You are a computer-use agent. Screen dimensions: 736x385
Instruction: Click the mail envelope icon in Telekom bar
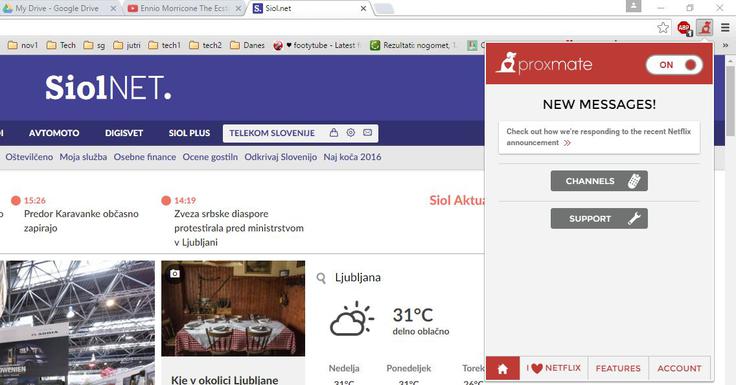point(368,132)
